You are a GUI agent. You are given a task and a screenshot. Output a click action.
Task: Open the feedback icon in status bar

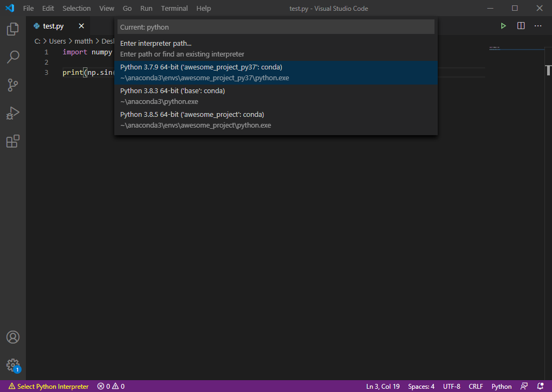(524, 387)
